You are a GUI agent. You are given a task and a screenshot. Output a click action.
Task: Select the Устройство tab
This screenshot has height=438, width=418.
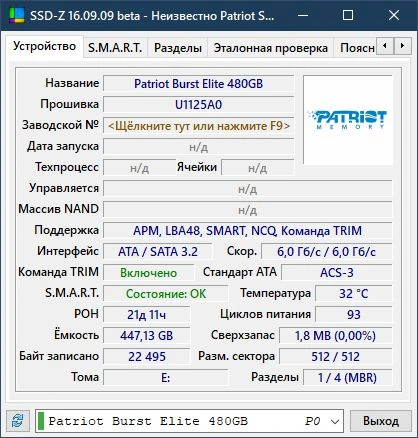[x=44, y=46]
